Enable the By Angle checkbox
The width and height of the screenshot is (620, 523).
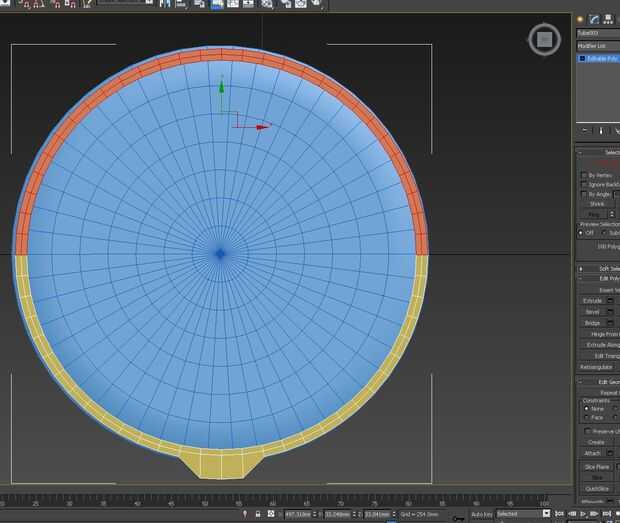(x=584, y=194)
